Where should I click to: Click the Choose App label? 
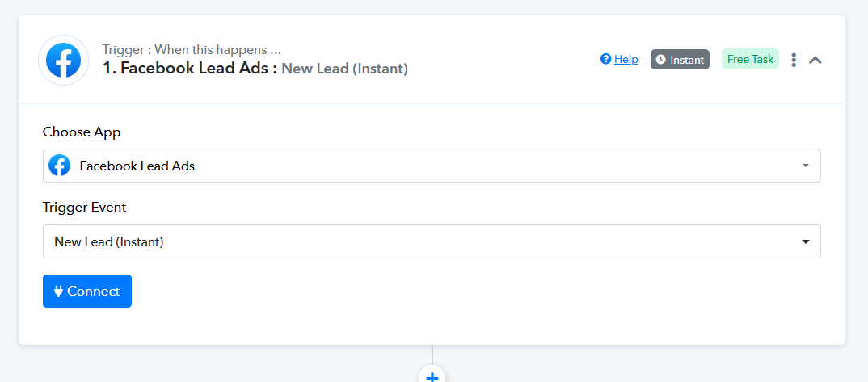(82, 132)
